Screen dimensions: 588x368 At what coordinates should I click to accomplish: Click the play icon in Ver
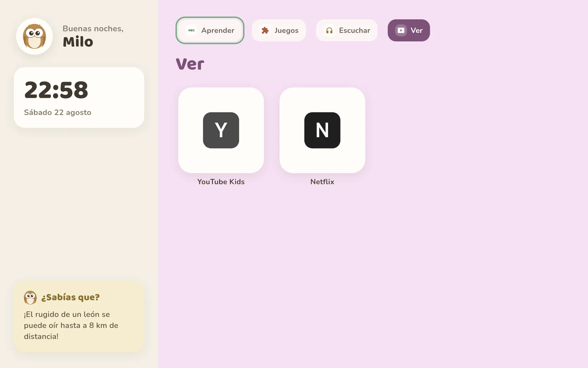pyautogui.click(x=401, y=30)
